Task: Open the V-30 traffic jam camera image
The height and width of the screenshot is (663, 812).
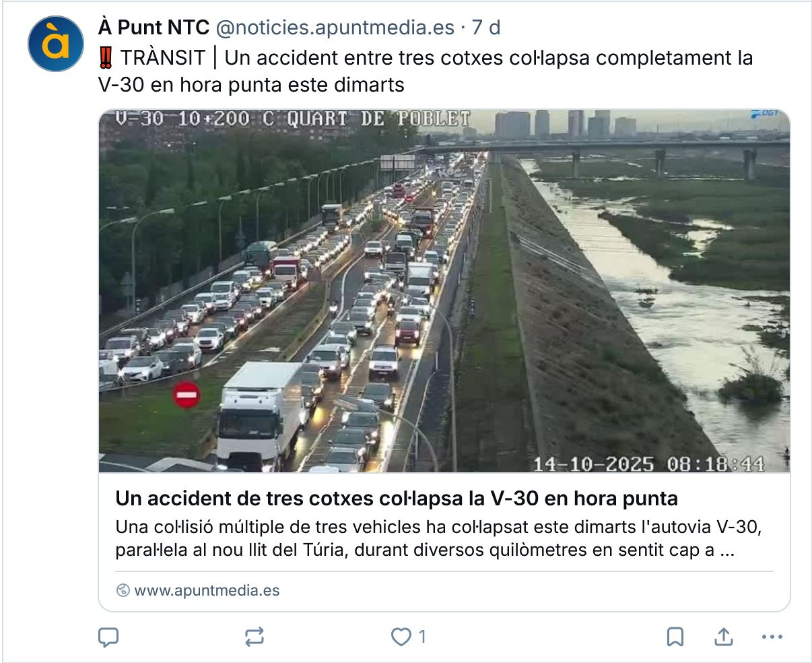Action: (x=444, y=290)
